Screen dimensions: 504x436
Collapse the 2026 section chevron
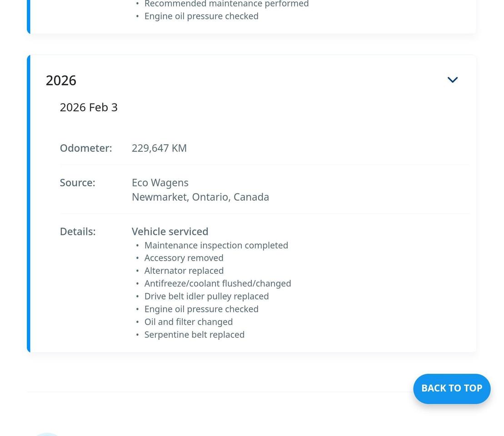point(452,80)
